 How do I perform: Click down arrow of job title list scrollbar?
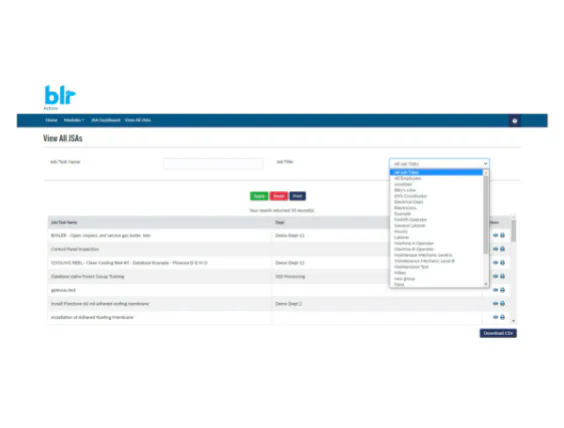click(486, 284)
